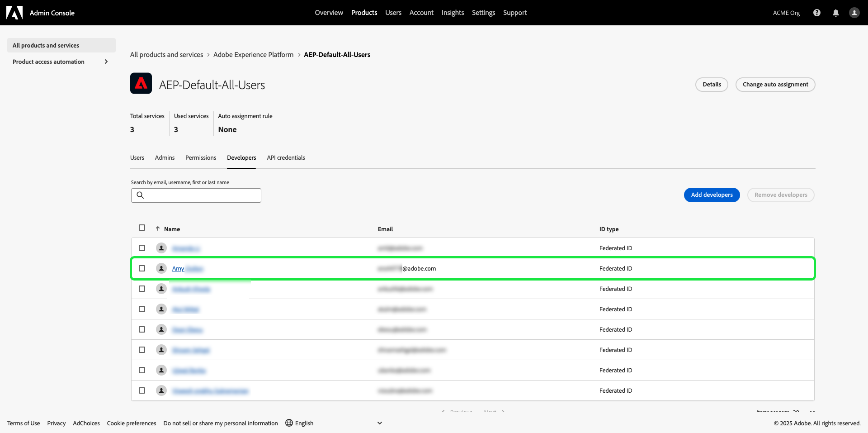Check the last developer row checkbox

142,390
